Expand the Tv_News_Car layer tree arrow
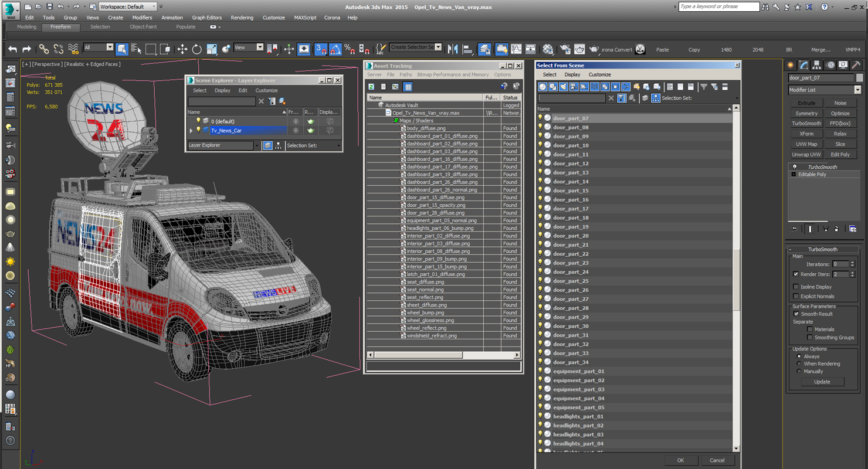 [x=191, y=131]
